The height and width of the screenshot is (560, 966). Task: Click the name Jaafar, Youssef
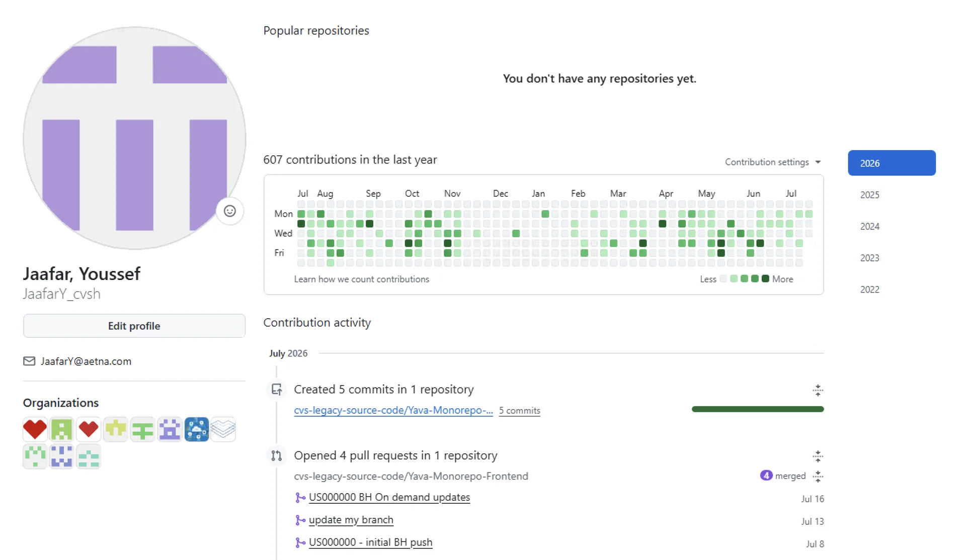[x=82, y=274]
